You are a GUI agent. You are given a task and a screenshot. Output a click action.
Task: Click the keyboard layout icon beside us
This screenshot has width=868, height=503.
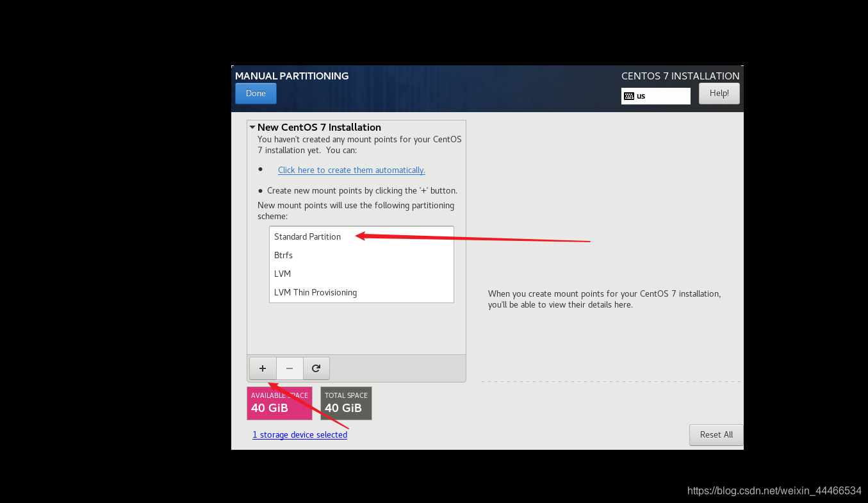coord(629,96)
